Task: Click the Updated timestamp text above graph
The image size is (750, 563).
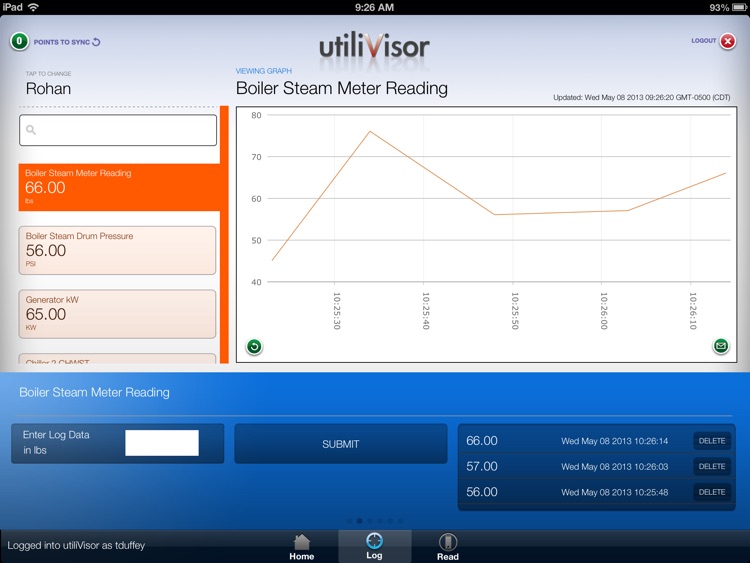Action: pos(641,98)
